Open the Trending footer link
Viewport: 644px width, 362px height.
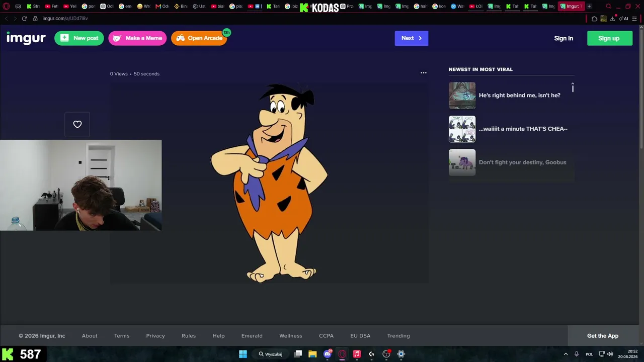point(398,336)
